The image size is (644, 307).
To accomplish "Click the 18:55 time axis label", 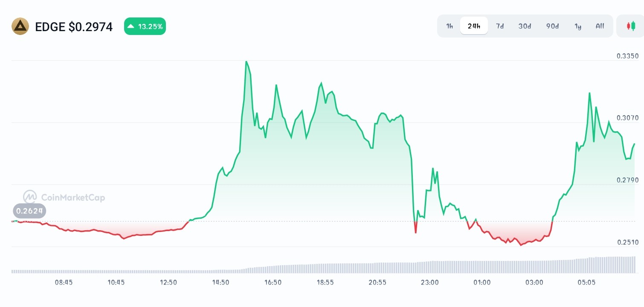I will click(x=325, y=282).
